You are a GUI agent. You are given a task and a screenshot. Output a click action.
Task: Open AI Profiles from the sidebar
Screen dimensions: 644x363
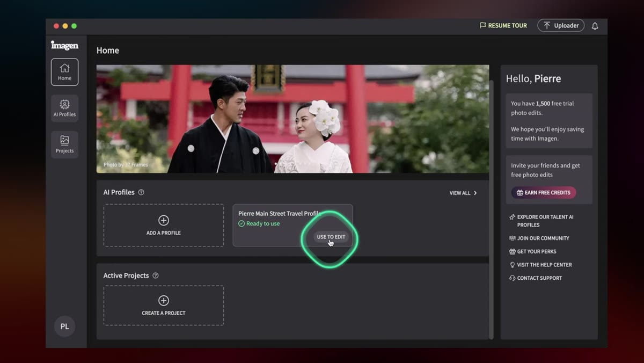(x=64, y=108)
